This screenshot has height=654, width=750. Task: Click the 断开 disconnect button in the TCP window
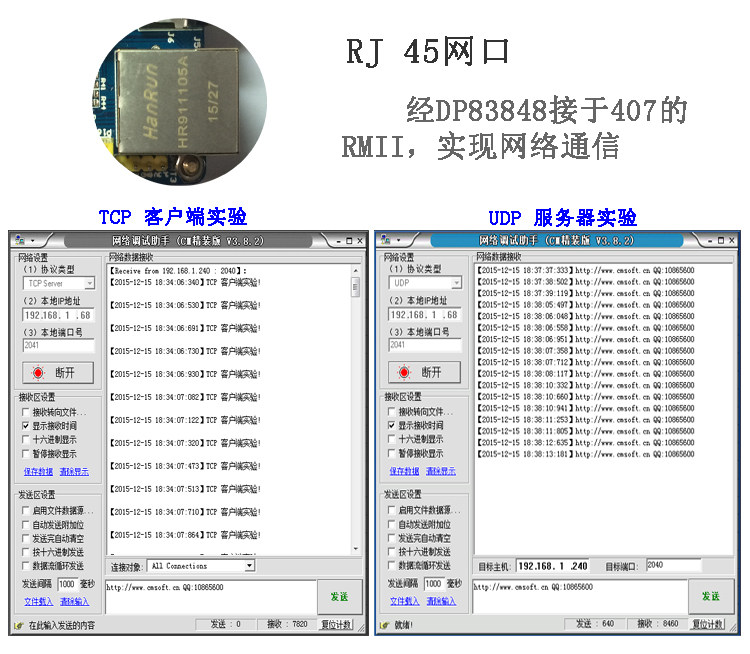(58, 373)
